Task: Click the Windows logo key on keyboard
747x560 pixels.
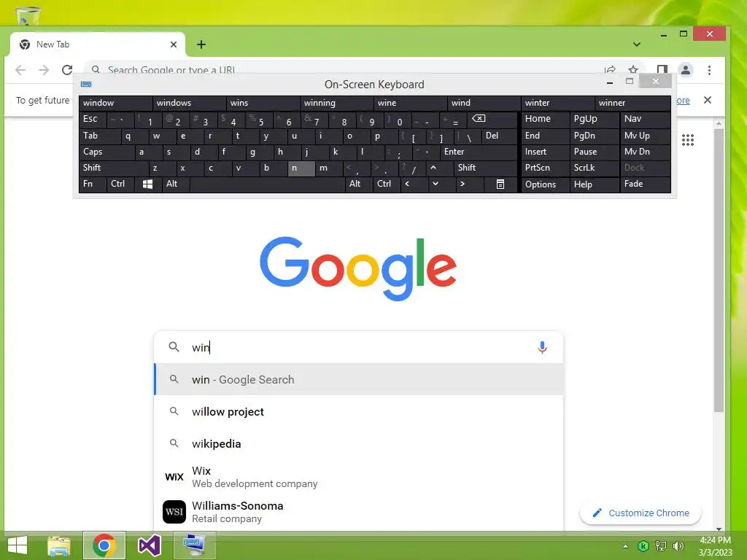Action: point(147,184)
